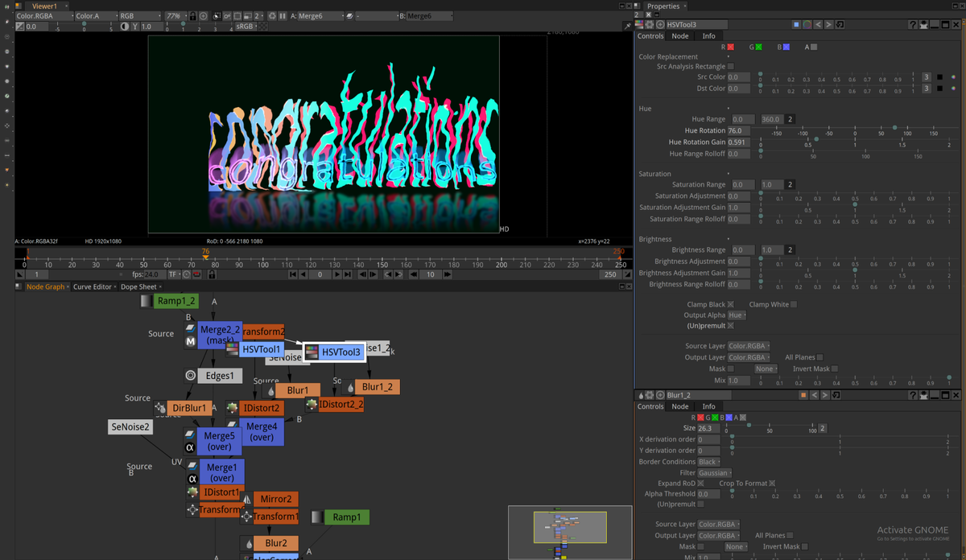
Task: Click the viewer refresh render icon
Action: 272,16
